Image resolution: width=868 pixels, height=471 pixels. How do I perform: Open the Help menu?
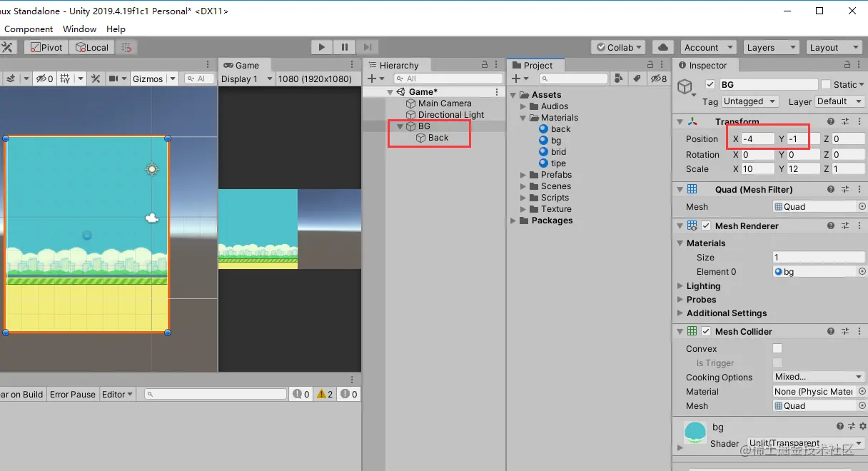[116, 29]
